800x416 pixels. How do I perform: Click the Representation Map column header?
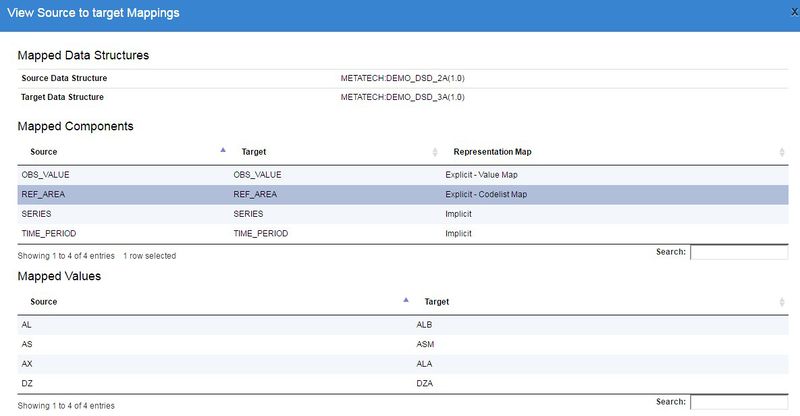(492, 152)
